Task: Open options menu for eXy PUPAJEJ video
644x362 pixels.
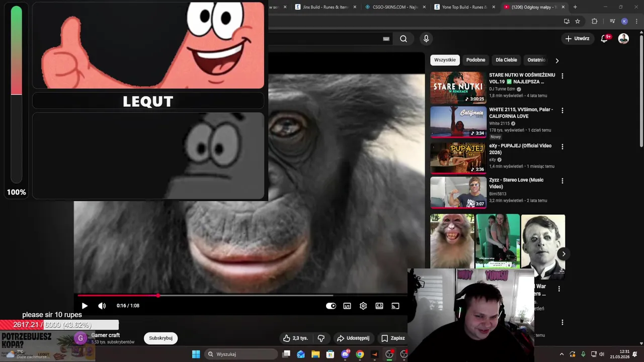Action: (x=562, y=146)
